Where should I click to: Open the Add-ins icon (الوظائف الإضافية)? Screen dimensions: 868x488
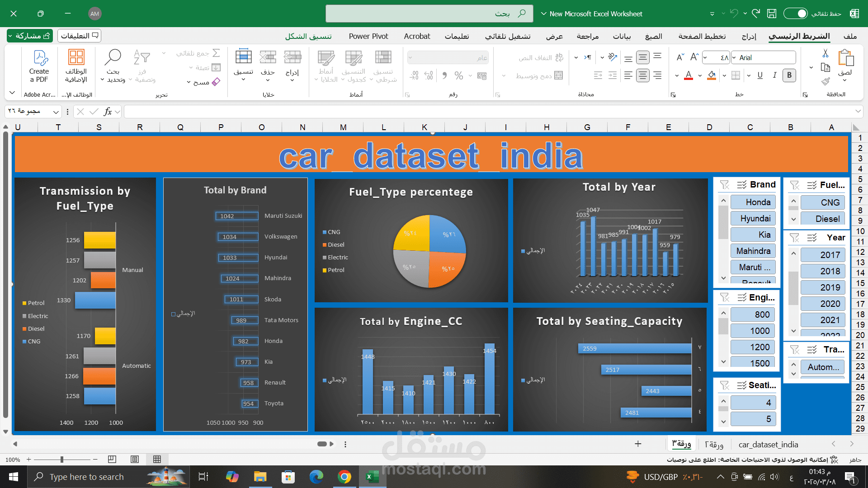76,57
